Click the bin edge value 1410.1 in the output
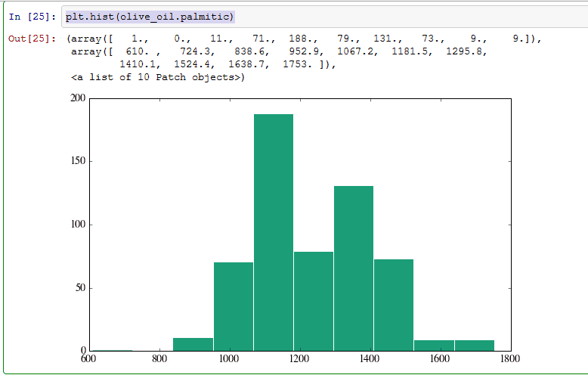This screenshot has height=375, width=588. click(140, 64)
